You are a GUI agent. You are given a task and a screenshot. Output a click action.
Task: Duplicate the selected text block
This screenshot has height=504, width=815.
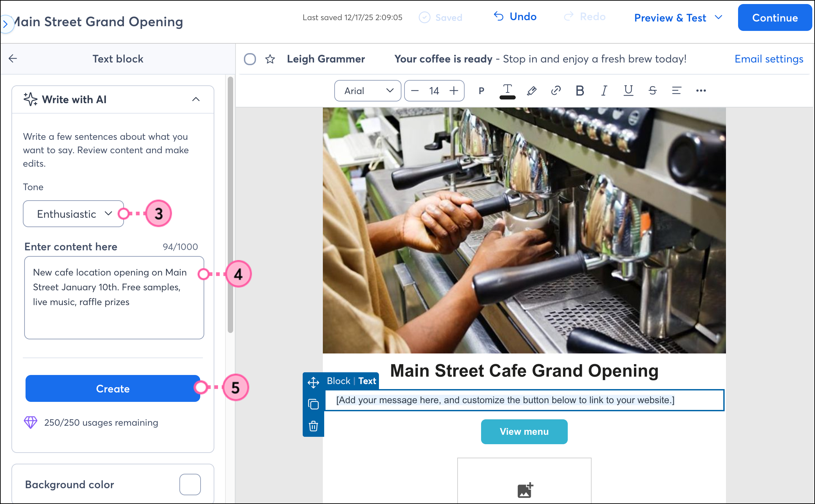pos(313,404)
